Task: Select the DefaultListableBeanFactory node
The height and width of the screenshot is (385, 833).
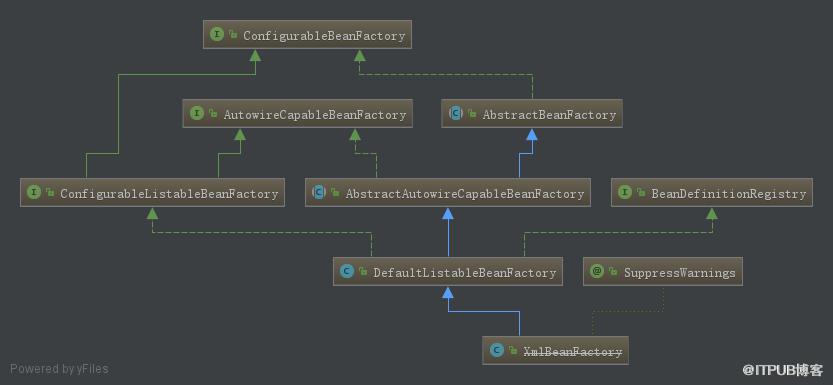Action: (448, 271)
